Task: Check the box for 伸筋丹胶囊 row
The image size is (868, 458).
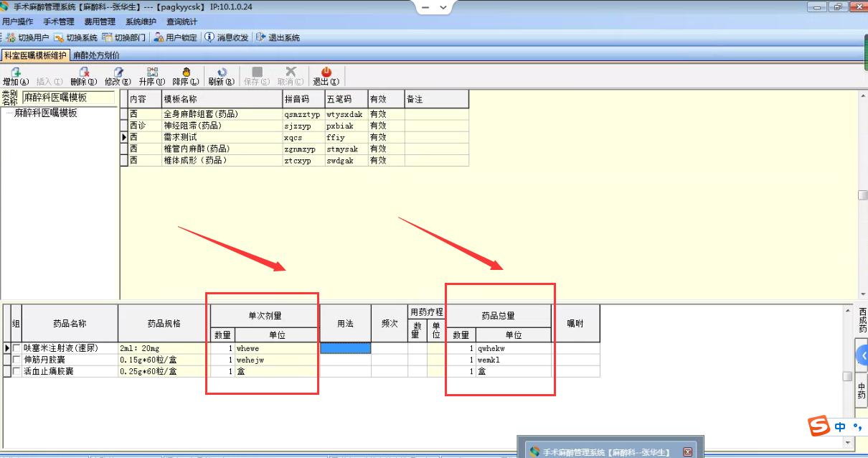Action: click(16, 360)
